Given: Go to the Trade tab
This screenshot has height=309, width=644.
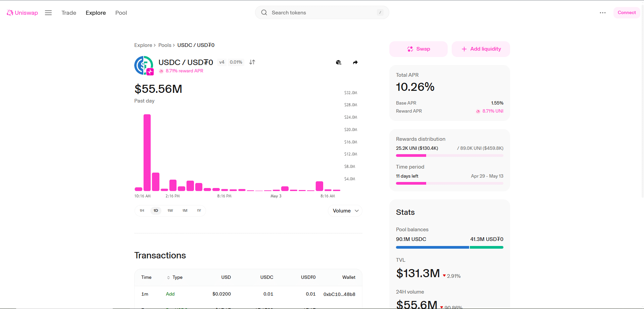Looking at the screenshot, I should [69, 13].
